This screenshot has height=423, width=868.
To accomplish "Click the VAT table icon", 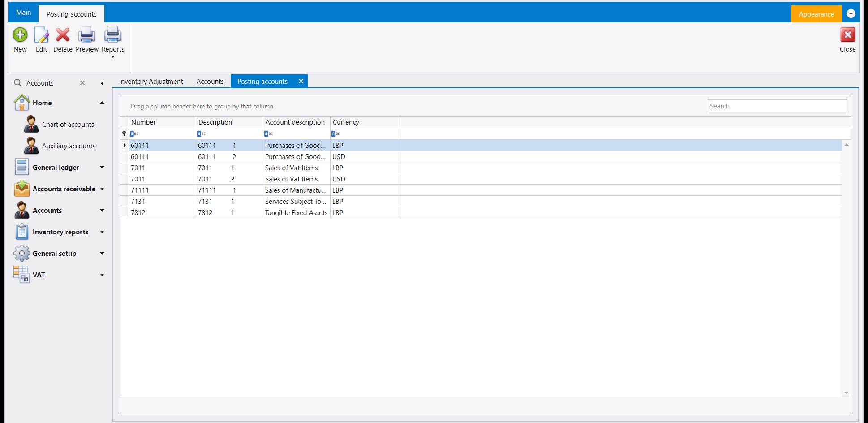I will 21,274.
